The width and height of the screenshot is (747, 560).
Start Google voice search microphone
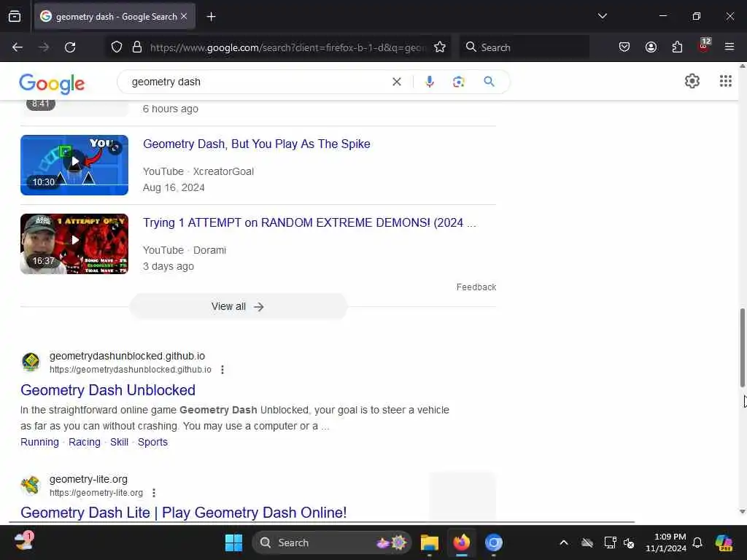(429, 82)
